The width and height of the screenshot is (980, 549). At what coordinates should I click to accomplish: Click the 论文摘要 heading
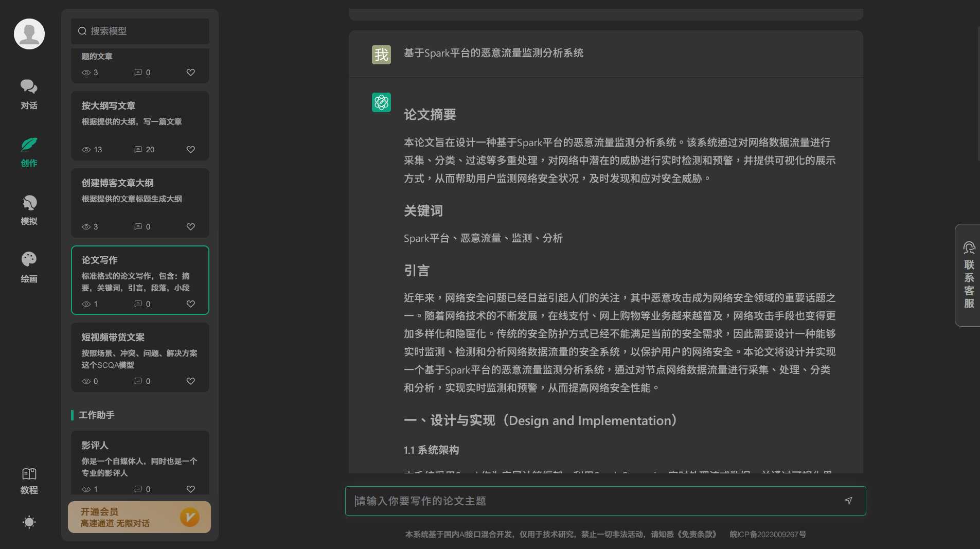pos(430,114)
